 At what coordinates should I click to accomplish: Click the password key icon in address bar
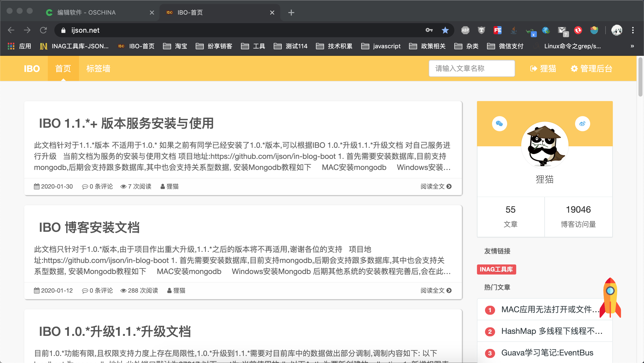(x=429, y=30)
